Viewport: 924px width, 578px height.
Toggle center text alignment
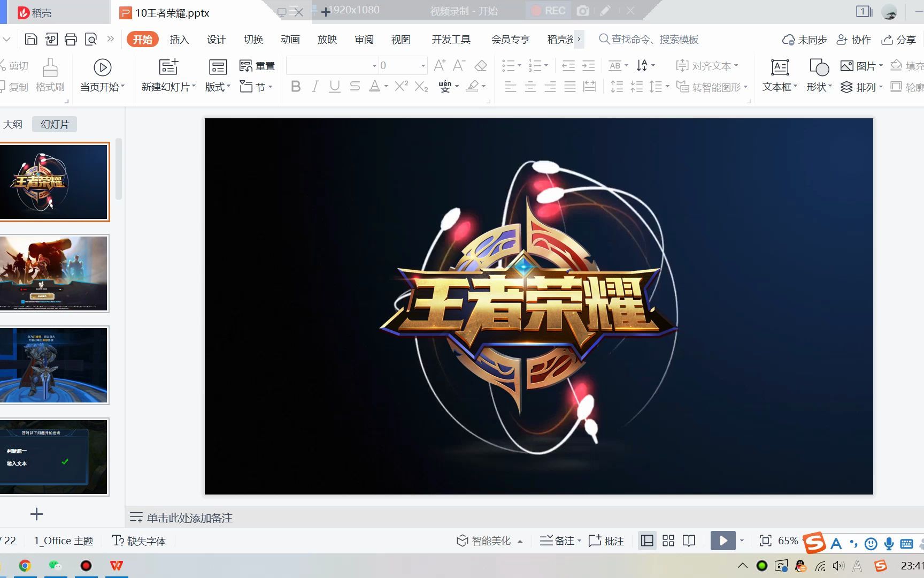coord(530,87)
